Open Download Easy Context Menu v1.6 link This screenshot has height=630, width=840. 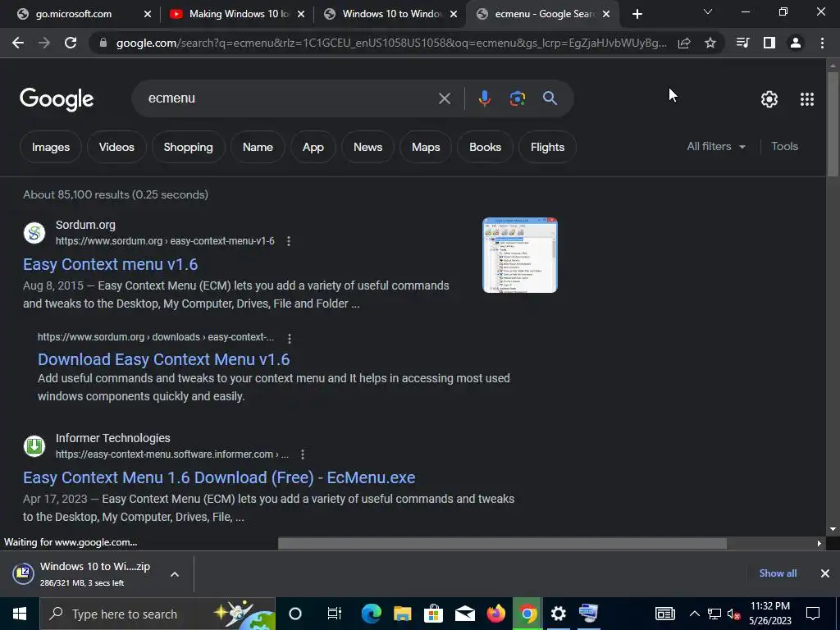click(x=164, y=359)
